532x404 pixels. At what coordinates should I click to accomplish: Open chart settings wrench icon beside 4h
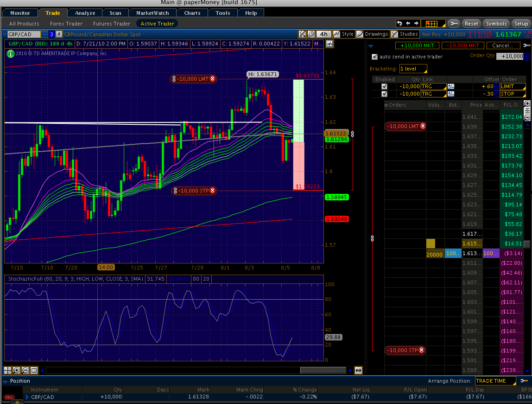310,34
